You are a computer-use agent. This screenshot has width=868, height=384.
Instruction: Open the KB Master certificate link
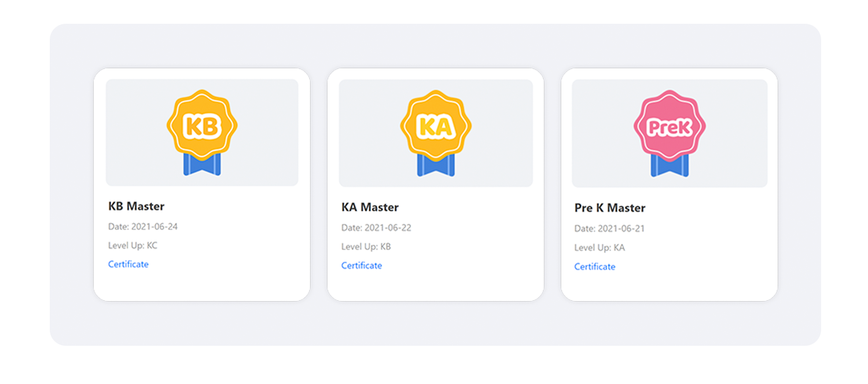coord(128,264)
